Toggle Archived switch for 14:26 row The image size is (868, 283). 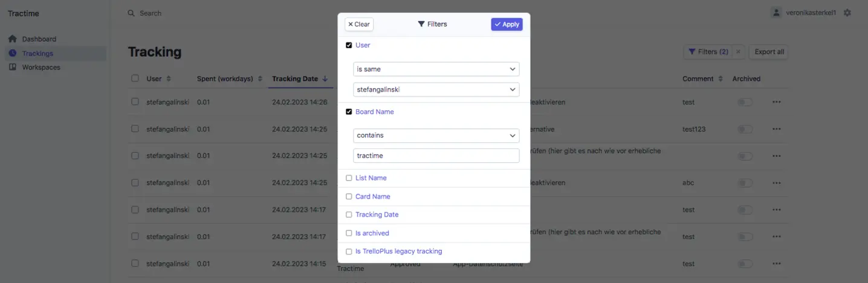tap(745, 102)
